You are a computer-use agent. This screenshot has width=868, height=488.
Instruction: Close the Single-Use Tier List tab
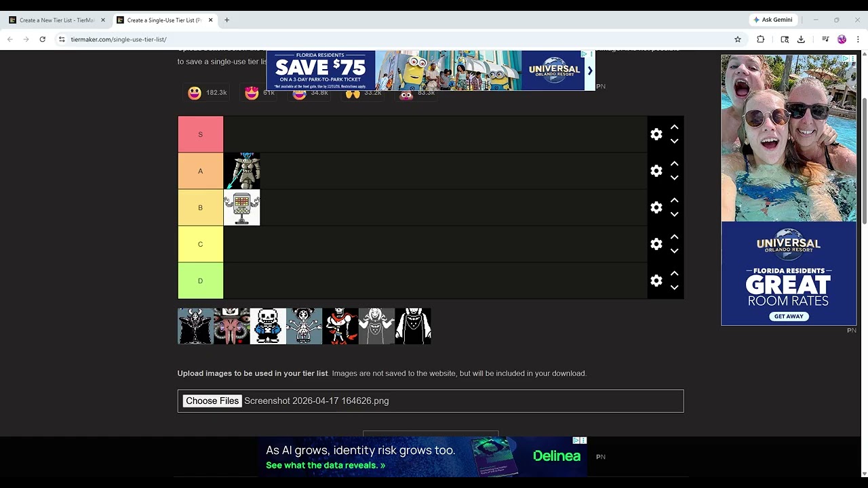pos(210,20)
